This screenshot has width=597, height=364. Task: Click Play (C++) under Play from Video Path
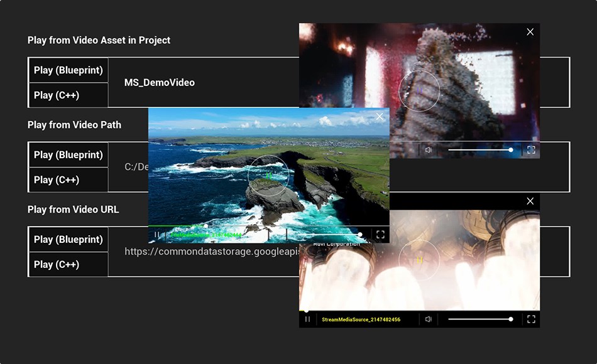(x=68, y=179)
